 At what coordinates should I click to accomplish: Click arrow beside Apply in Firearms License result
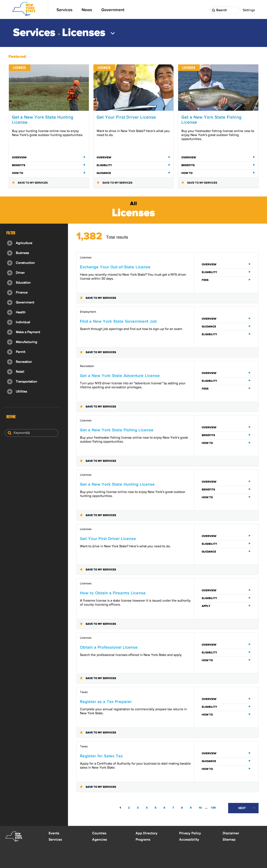pyautogui.click(x=249, y=606)
